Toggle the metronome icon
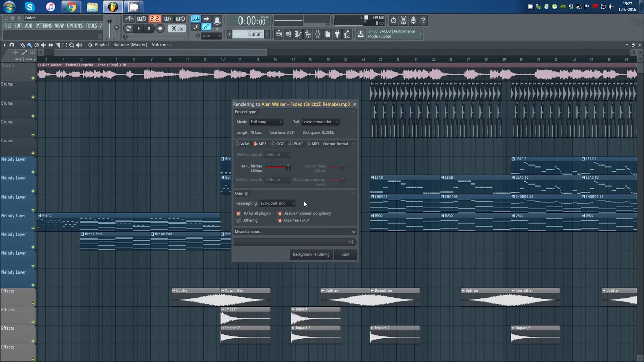Image resolution: width=644 pixels, height=362 pixels. click(129, 19)
